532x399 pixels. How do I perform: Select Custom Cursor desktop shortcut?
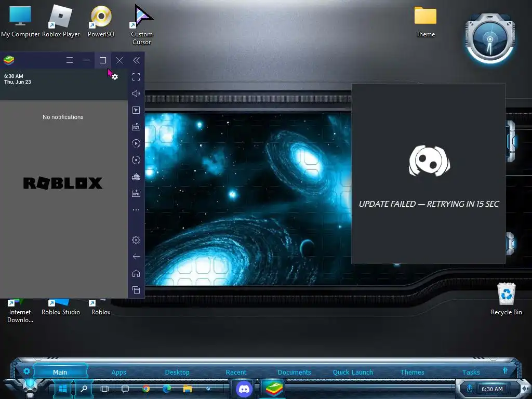[x=142, y=24]
